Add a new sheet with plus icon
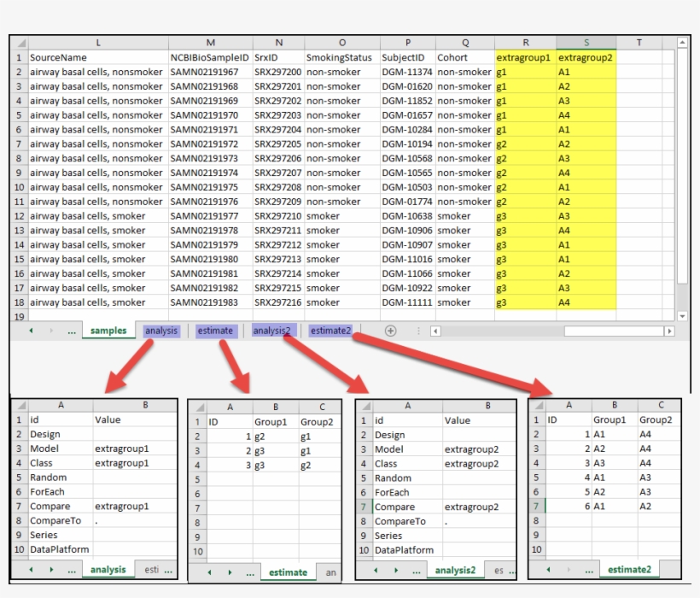700x598 pixels. click(x=390, y=331)
